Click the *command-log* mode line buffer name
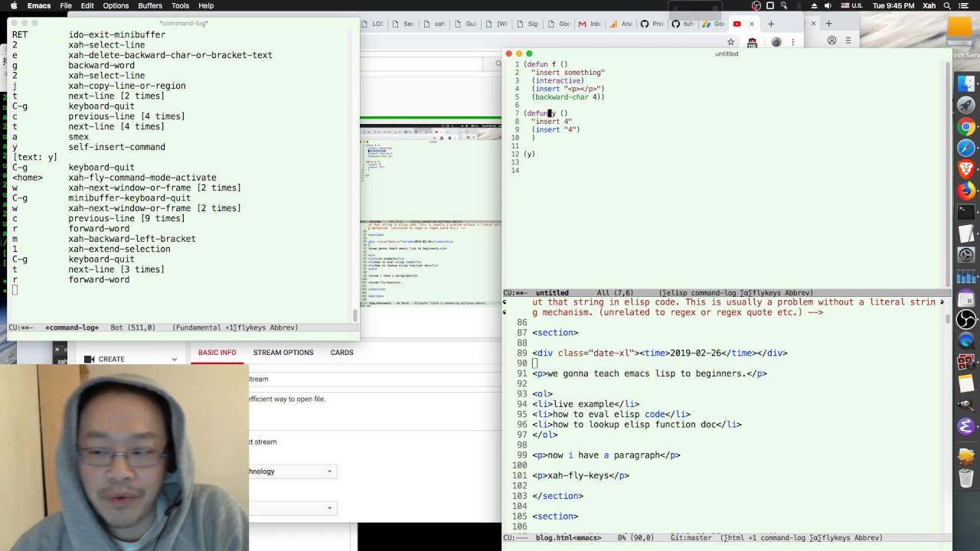Screen dimensions: 980x551 [x=71, y=328]
